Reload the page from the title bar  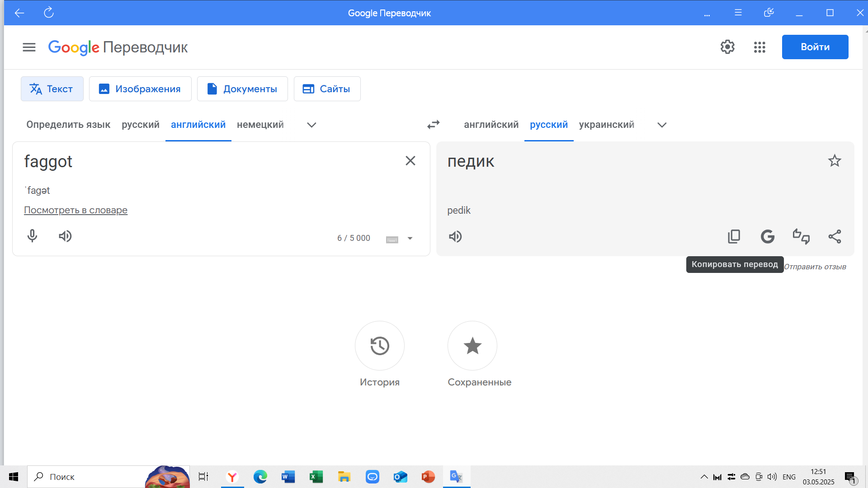click(49, 13)
